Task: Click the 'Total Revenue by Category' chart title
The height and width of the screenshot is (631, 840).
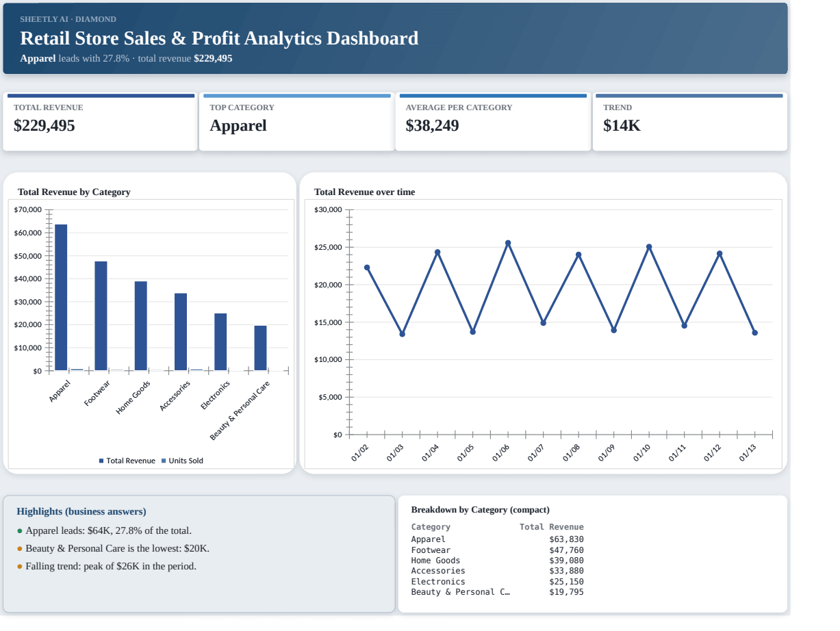Action: click(x=74, y=192)
